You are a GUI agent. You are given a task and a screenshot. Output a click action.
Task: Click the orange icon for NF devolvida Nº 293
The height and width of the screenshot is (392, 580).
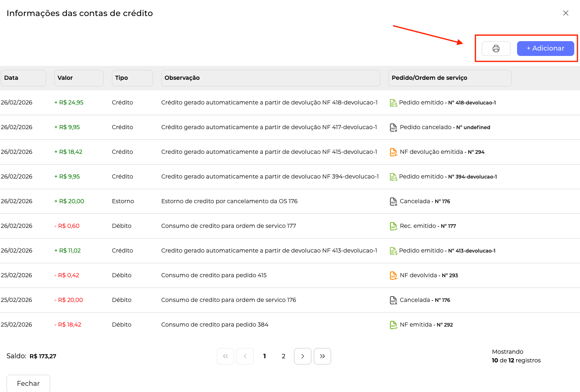393,276
